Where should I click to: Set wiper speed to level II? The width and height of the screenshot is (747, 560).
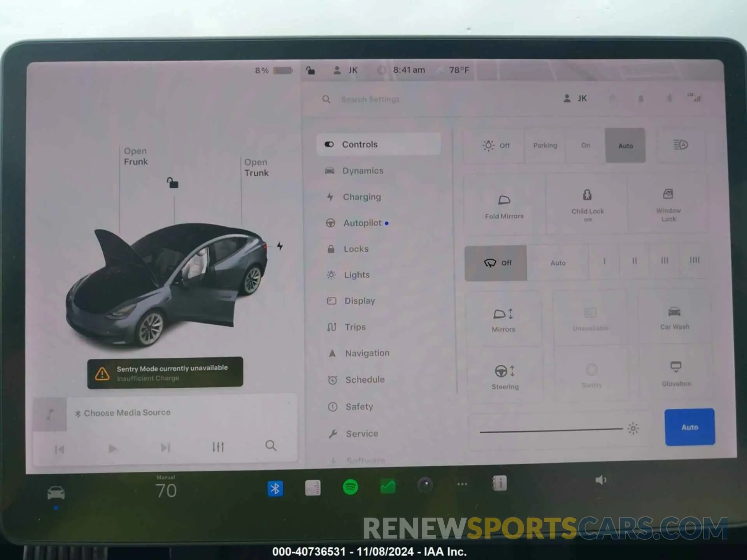(x=634, y=261)
